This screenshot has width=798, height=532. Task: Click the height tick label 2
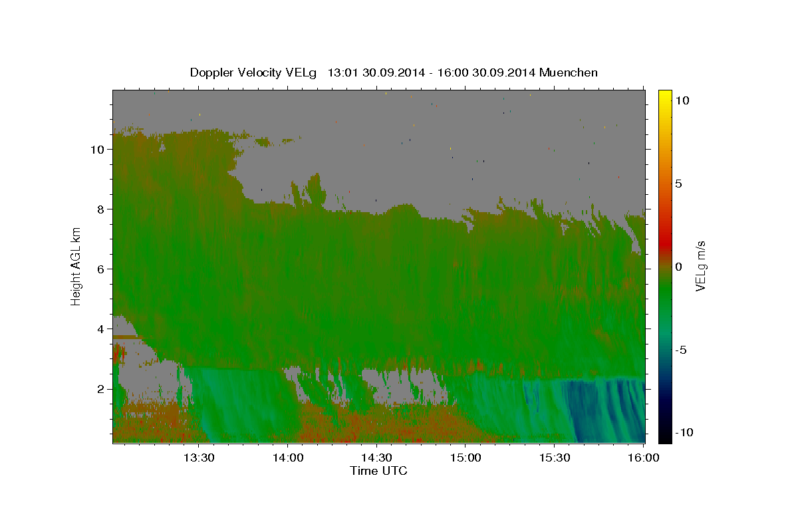click(x=100, y=388)
